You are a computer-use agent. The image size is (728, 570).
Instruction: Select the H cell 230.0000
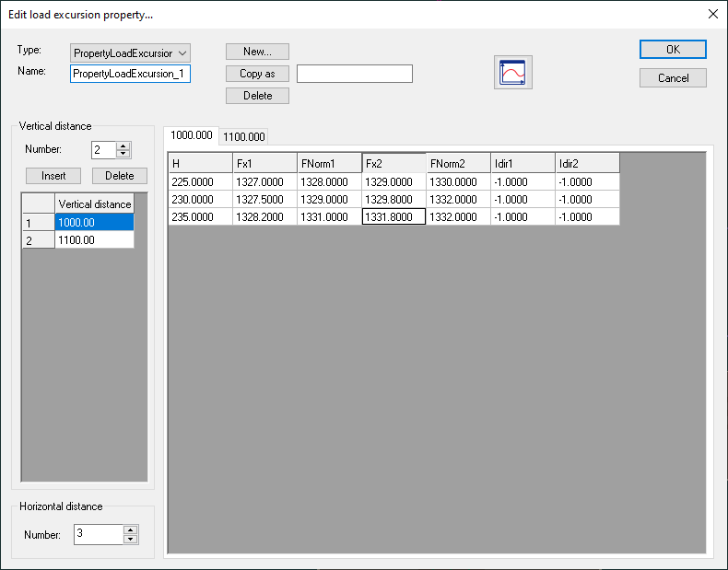pyautogui.click(x=200, y=200)
